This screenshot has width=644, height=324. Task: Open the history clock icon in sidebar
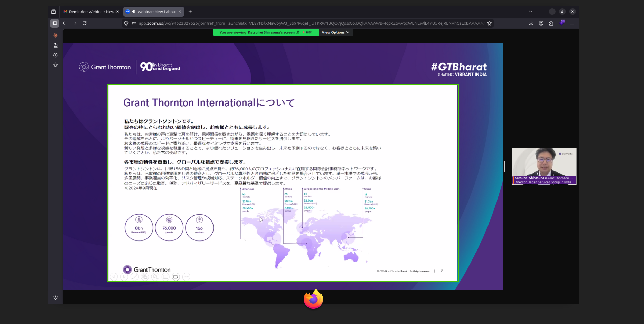[55, 55]
